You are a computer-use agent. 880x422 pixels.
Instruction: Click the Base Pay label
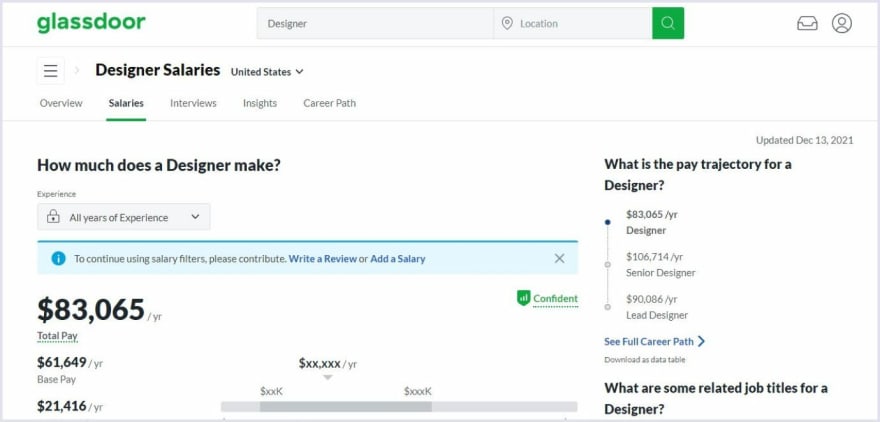pos(56,379)
